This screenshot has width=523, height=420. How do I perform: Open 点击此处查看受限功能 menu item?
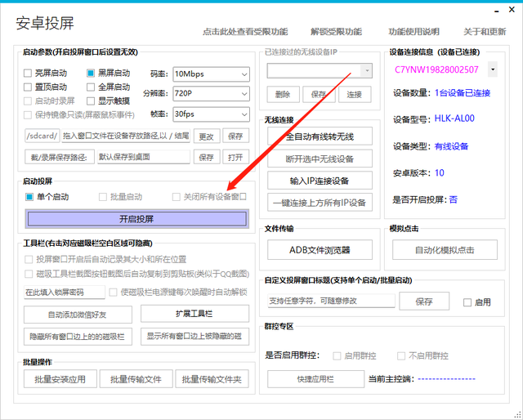pyautogui.click(x=245, y=32)
